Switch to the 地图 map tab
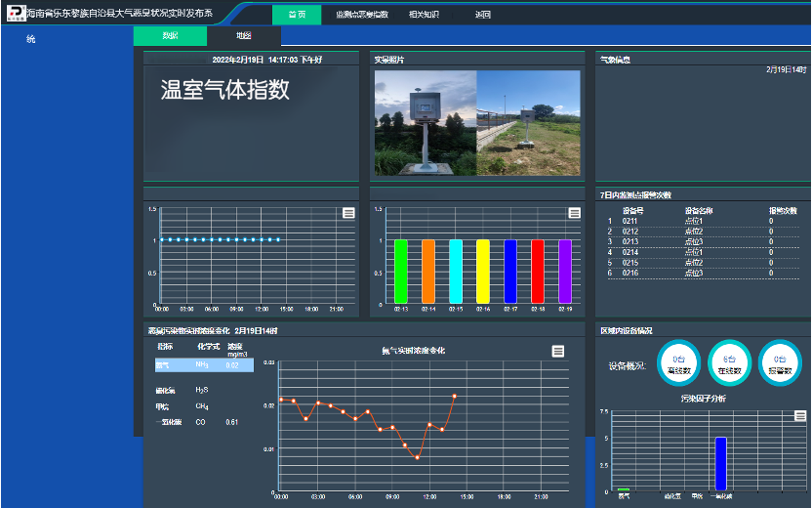The image size is (812, 508). (244, 36)
